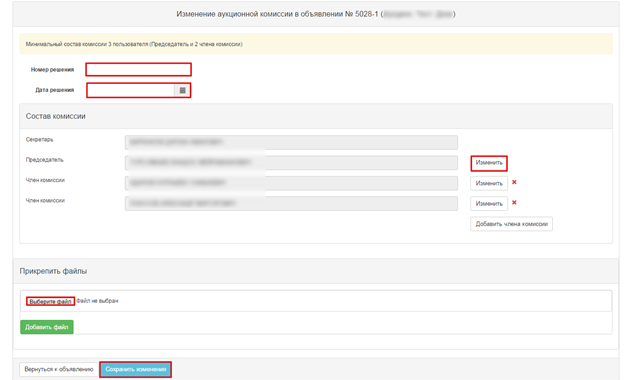Click the Председатель label
This screenshot has width=624, height=380.
(45, 160)
